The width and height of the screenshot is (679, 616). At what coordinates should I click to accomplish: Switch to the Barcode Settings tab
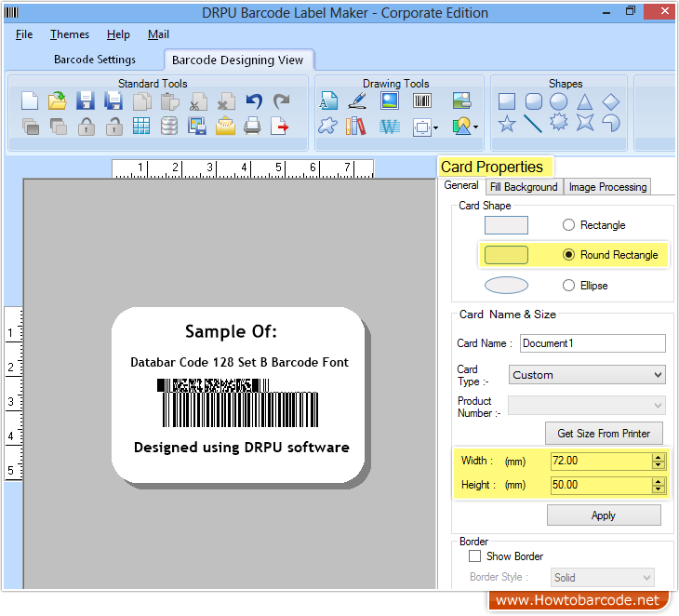[x=94, y=60]
